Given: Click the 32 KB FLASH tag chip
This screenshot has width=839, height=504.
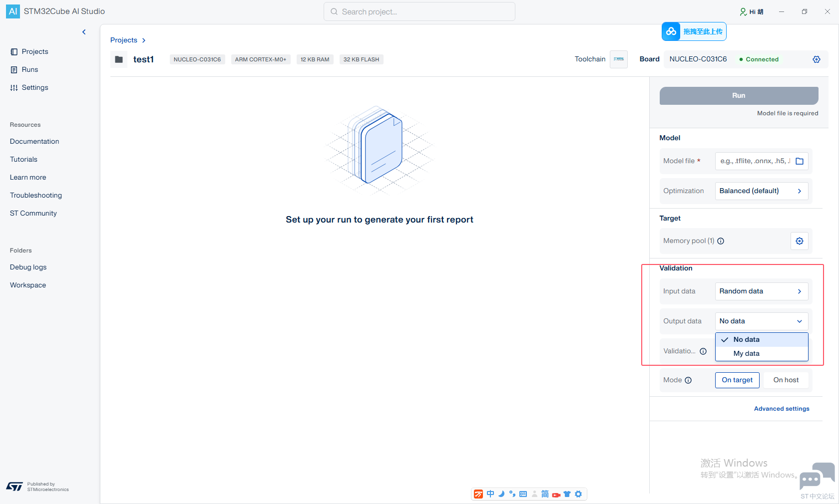Looking at the screenshot, I should pos(361,59).
